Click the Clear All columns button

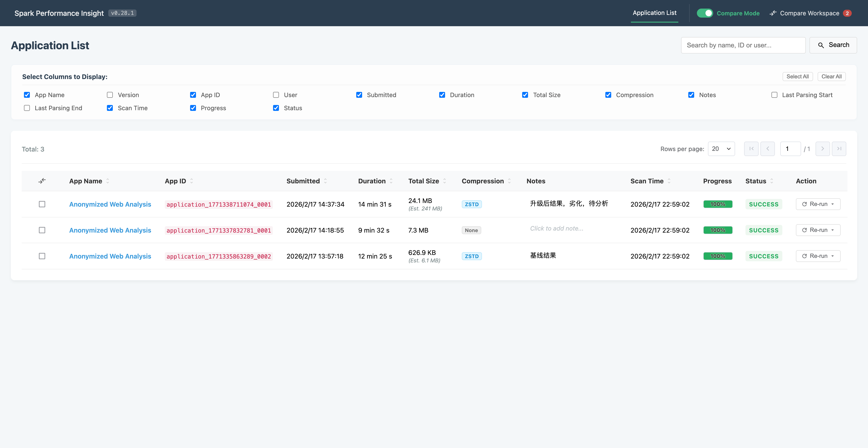(831, 76)
